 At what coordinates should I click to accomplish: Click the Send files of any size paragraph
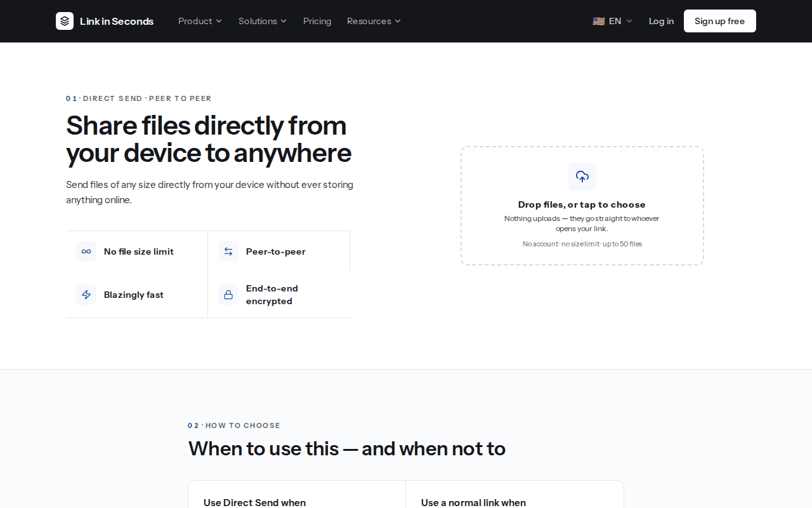click(x=209, y=192)
